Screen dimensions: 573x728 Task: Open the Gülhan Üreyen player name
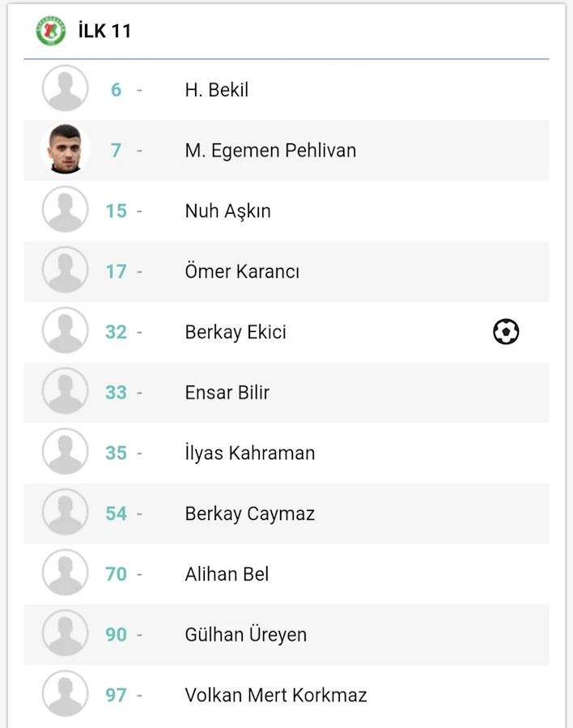(x=245, y=634)
